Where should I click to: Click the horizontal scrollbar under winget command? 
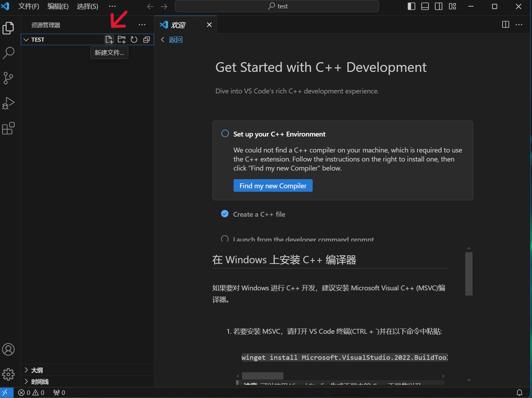263,376
